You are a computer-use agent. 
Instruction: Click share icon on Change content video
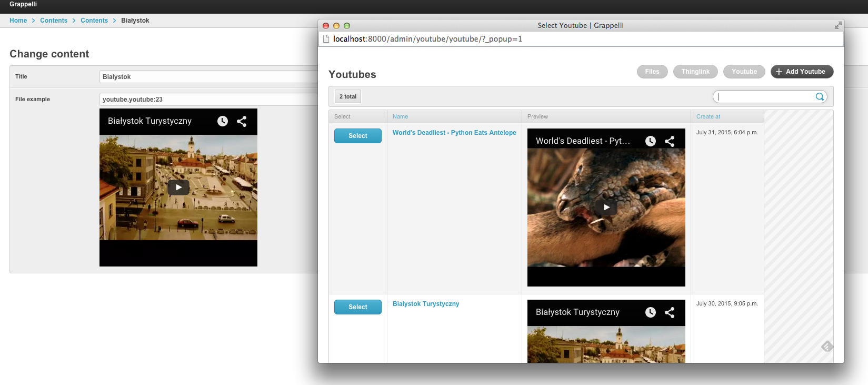click(242, 121)
